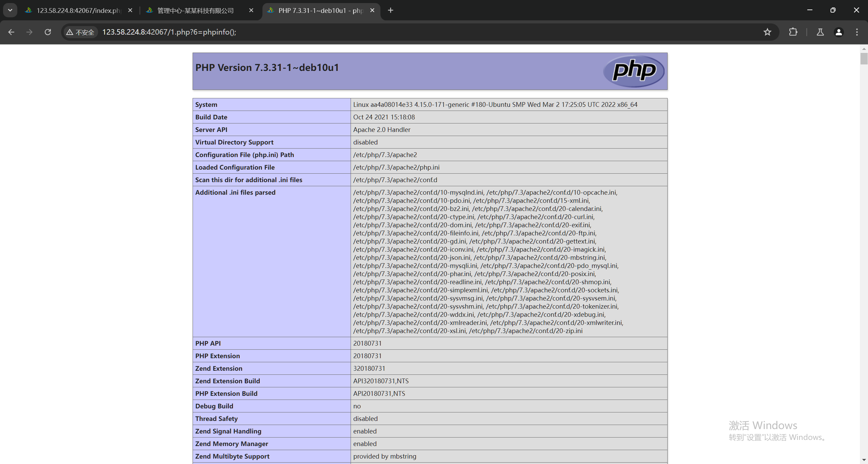868x464 pixels.
Task: Click the browser back arrow
Action: coord(11,32)
